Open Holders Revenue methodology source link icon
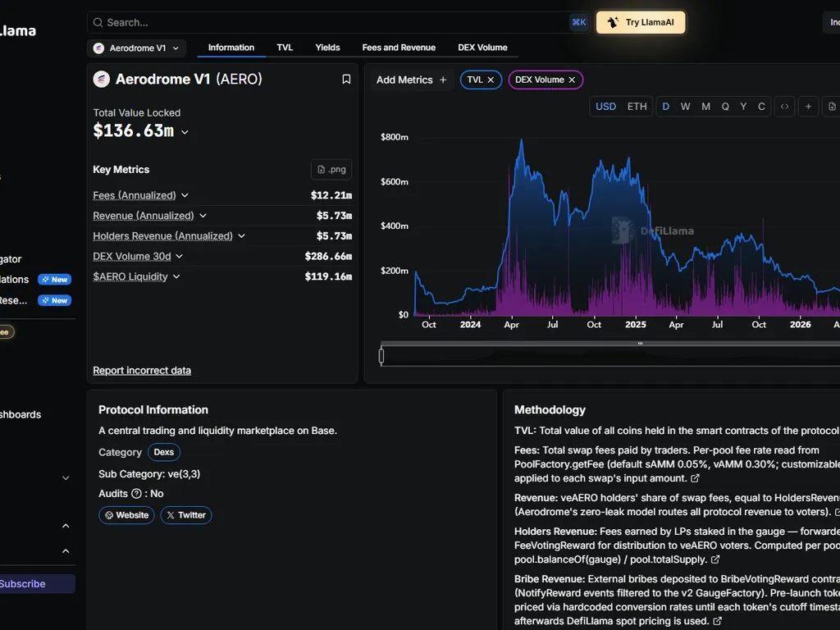Viewport: 840px width, 630px height. 715,559
